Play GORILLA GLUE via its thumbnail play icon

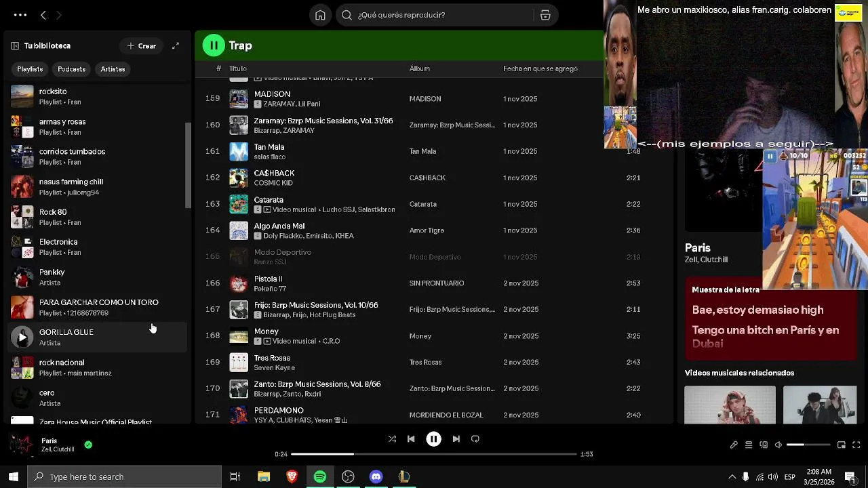click(x=22, y=337)
